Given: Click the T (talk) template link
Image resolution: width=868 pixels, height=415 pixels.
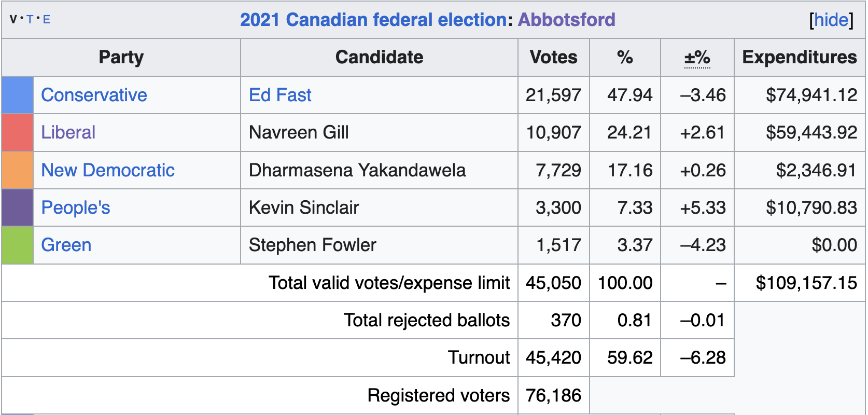Looking at the screenshot, I should (30, 20).
